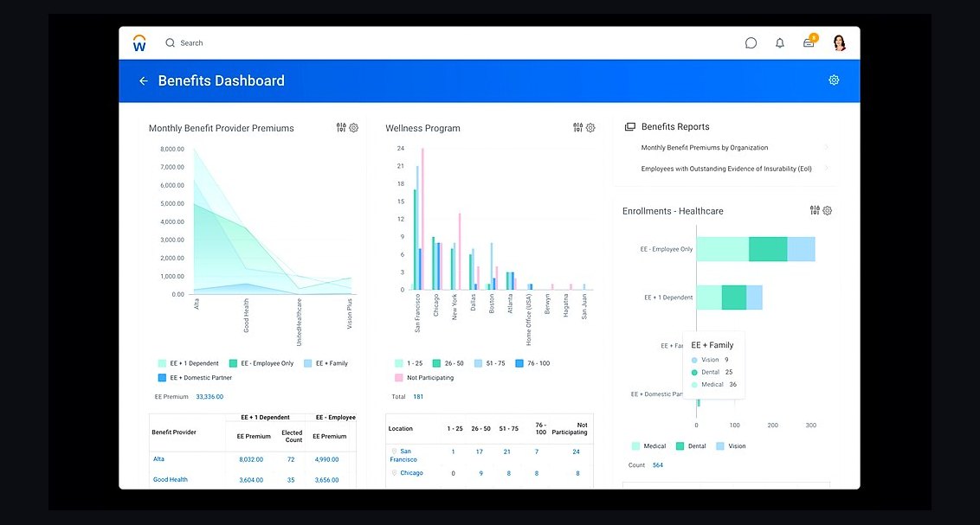Image resolution: width=980 pixels, height=525 pixels.
Task: Open the San Francisco location link
Action: [x=403, y=455]
